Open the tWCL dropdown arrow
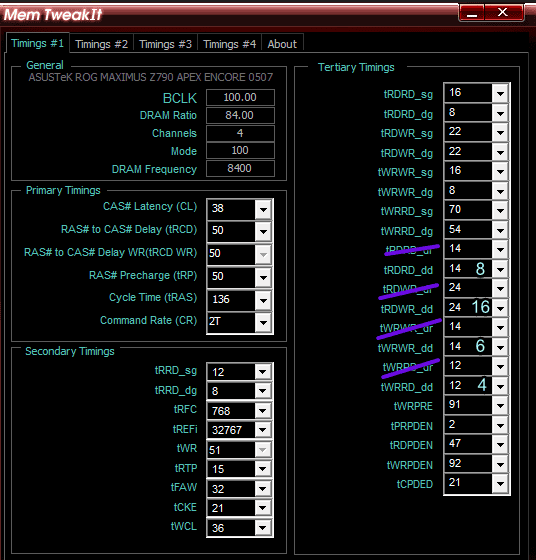The image size is (536, 560). tap(263, 528)
